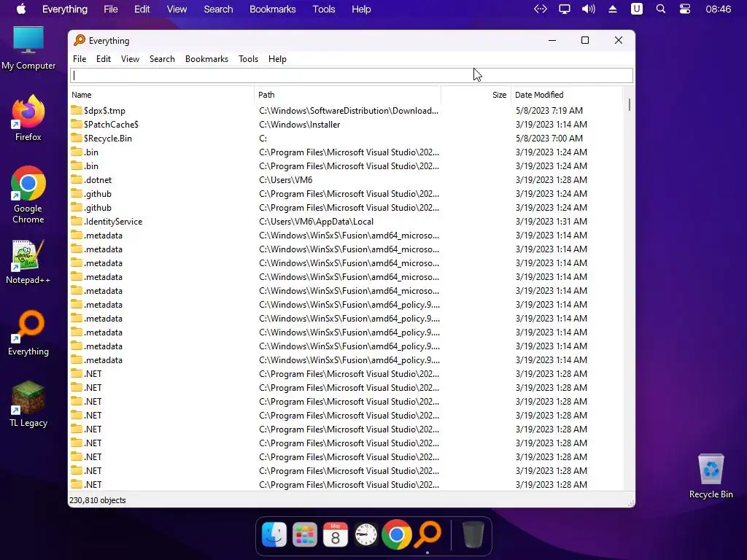
Task: Click the path C:\Windows\Installer
Action: click(x=300, y=124)
